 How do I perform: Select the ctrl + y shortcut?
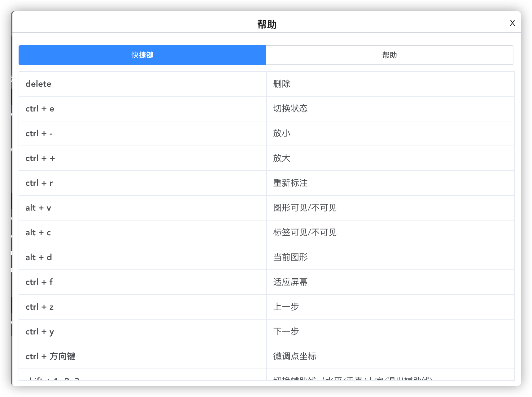tap(143, 332)
